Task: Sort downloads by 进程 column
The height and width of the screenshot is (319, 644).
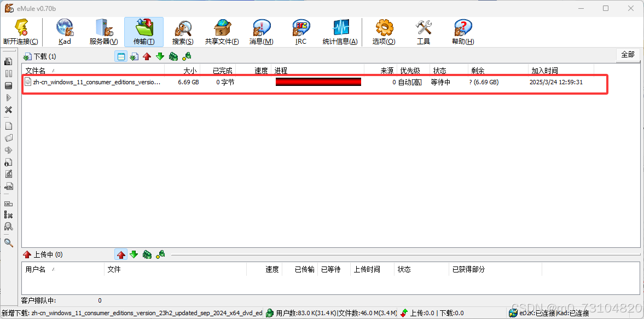Action: pos(317,71)
